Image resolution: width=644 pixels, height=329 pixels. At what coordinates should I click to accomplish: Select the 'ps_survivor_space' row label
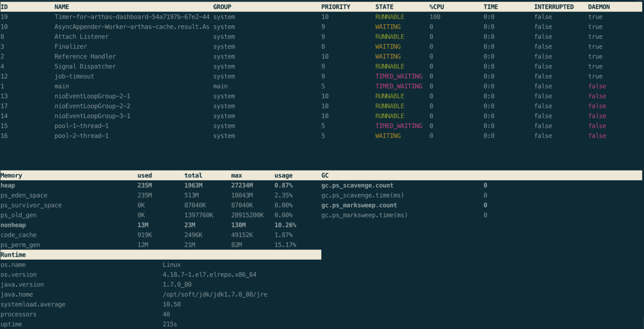click(x=31, y=205)
